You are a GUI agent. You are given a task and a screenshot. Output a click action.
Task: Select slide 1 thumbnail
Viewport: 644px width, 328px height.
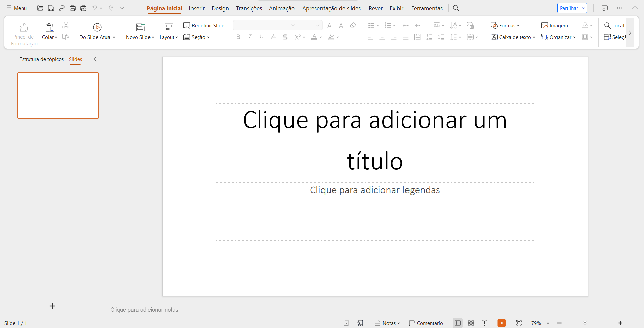coord(58,95)
